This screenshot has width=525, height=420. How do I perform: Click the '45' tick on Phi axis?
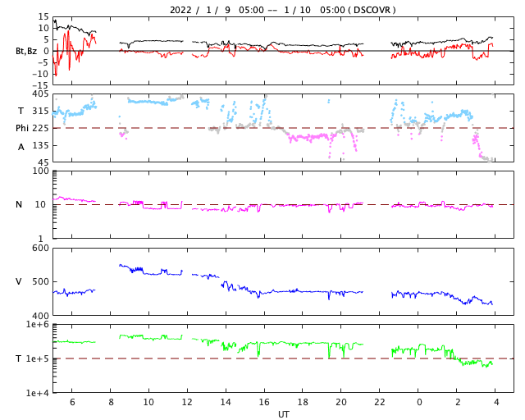click(x=43, y=162)
